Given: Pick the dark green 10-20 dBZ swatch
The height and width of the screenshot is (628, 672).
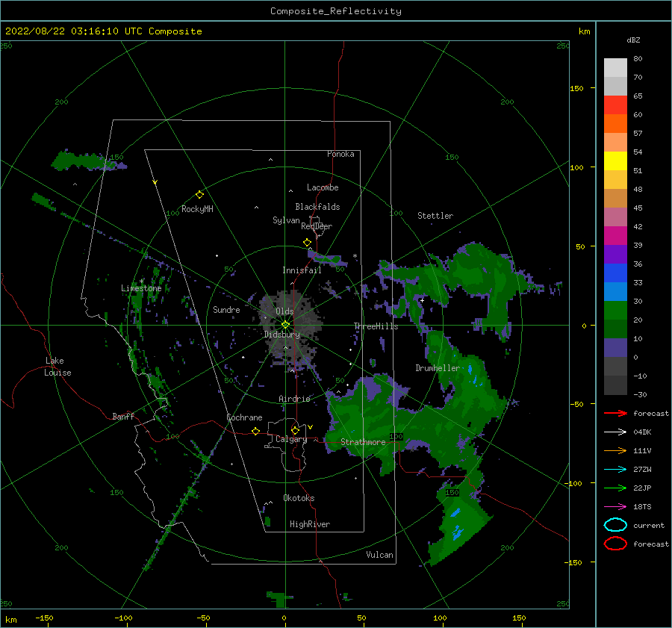Looking at the screenshot, I should click(615, 329).
